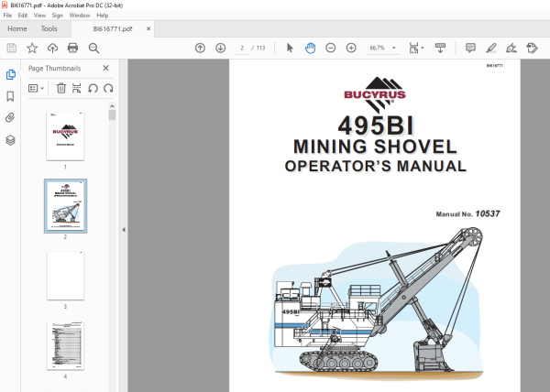Open the Edit menu

(x=23, y=16)
